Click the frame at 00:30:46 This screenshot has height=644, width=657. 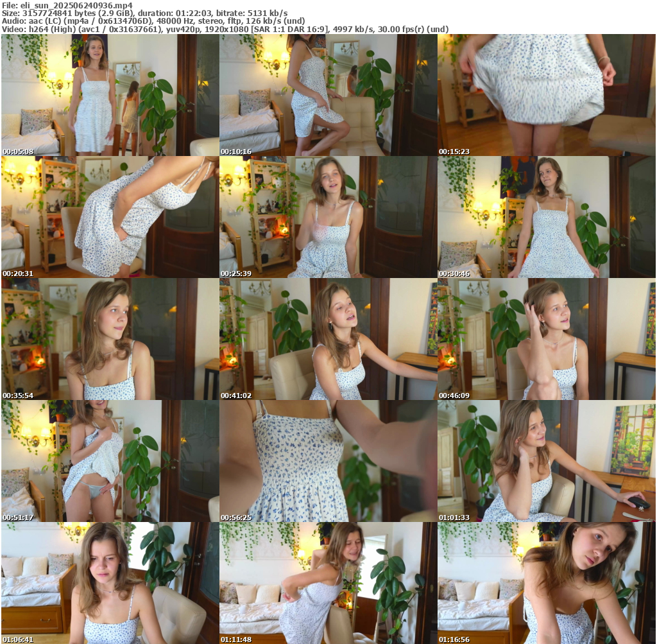[x=546, y=217]
